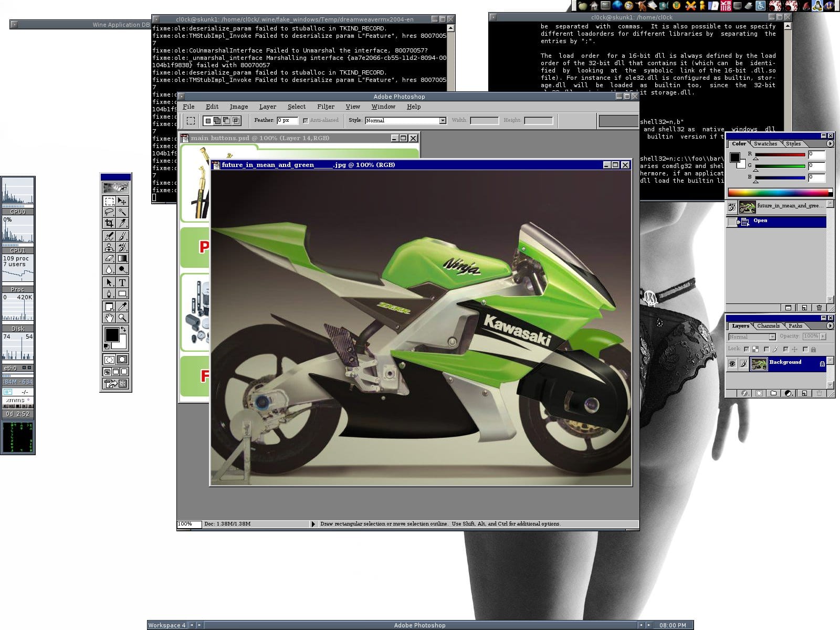Select the Zoom tool
The width and height of the screenshot is (840, 630).
(122, 318)
